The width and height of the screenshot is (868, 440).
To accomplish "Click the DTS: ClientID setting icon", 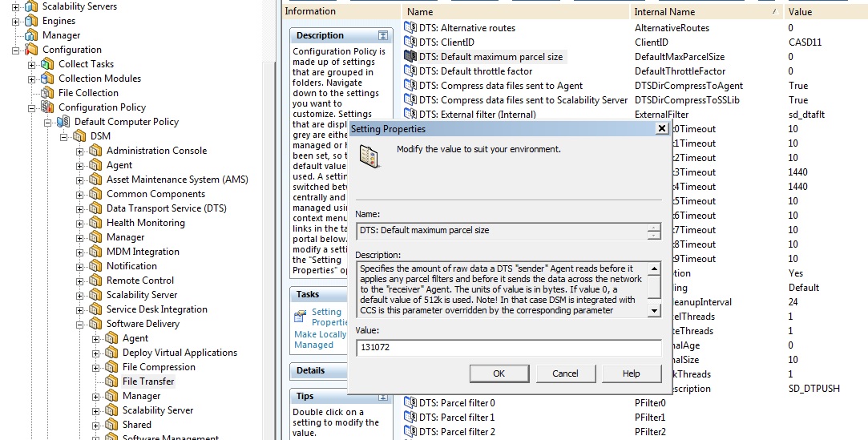I will pyautogui.click(x=410, y=42).
